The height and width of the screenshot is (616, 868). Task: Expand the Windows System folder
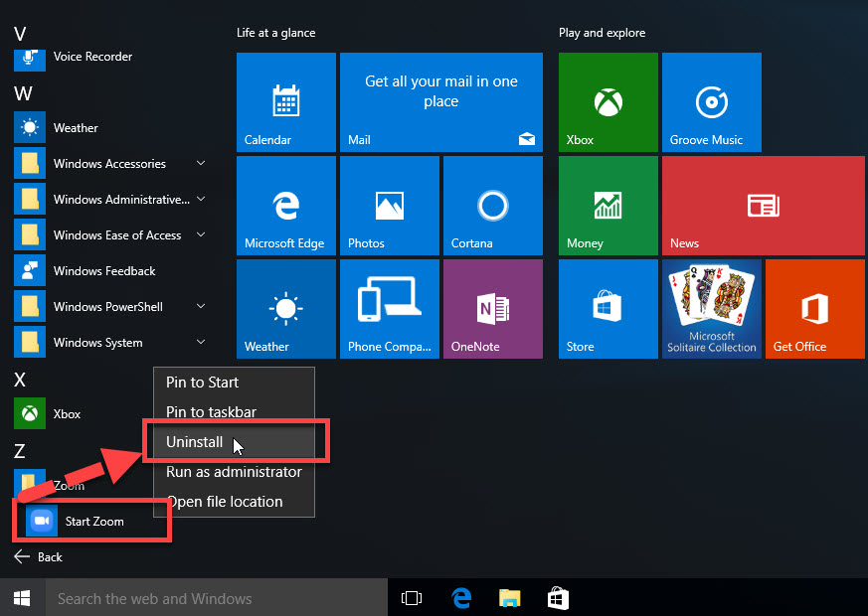tap(110, 343)
